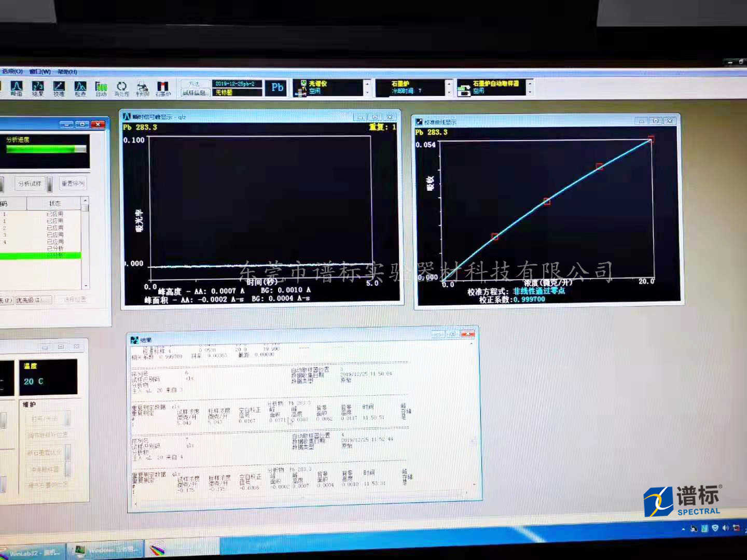The width and height of the screenshot is (747, 560).
Task: Open the 石墨炉 (Furnace) toolbar icon
Action: pos(163,89)
